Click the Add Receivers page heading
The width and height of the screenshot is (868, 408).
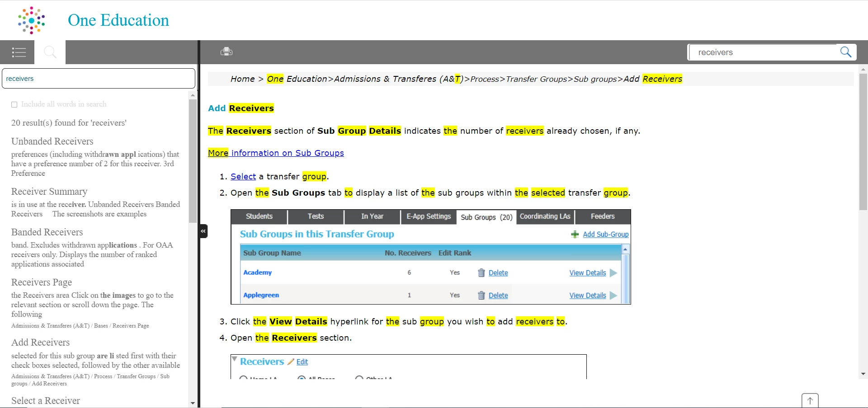pos(241,108)
